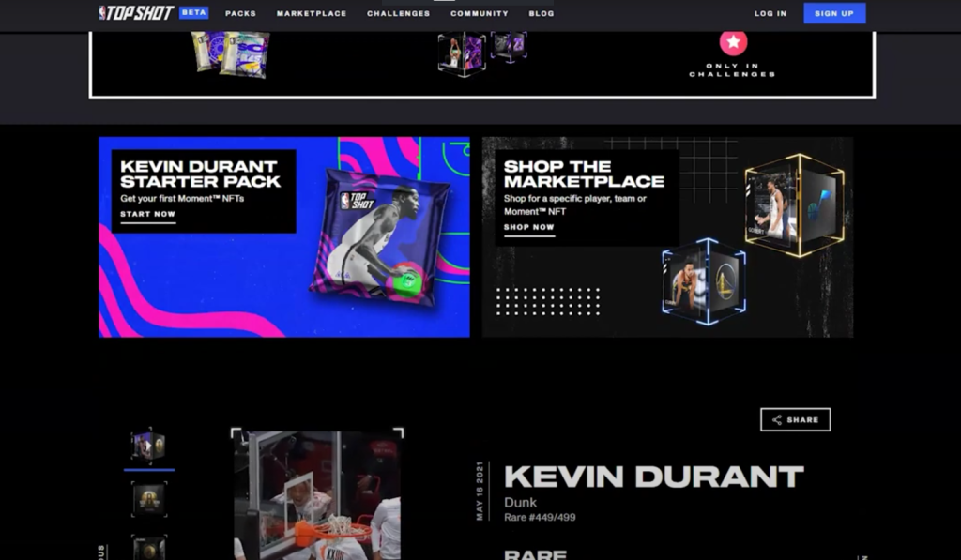Click the Kevin Durant pack image
Viewport: 961px width, 560px height.
(380, 237)
